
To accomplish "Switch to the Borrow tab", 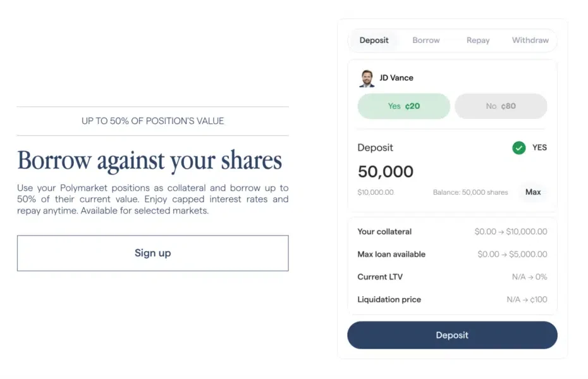I will tap(426, 40).
